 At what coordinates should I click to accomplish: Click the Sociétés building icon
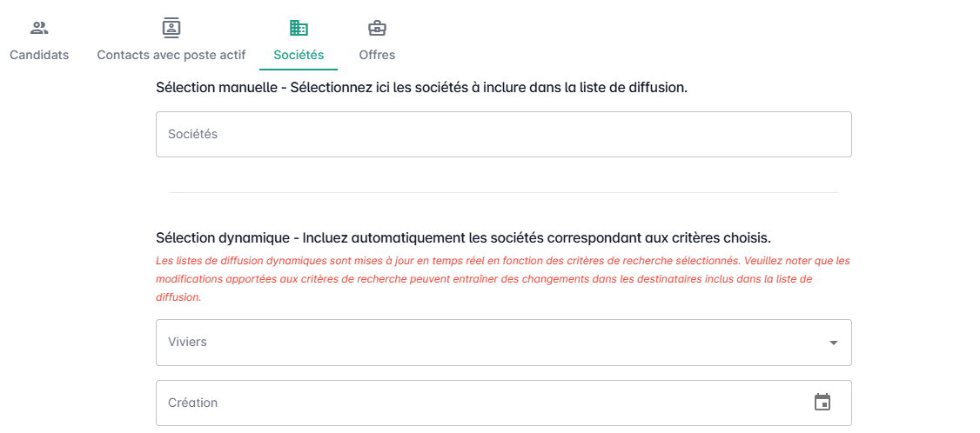pyautogui.click(x=299, y=28)
